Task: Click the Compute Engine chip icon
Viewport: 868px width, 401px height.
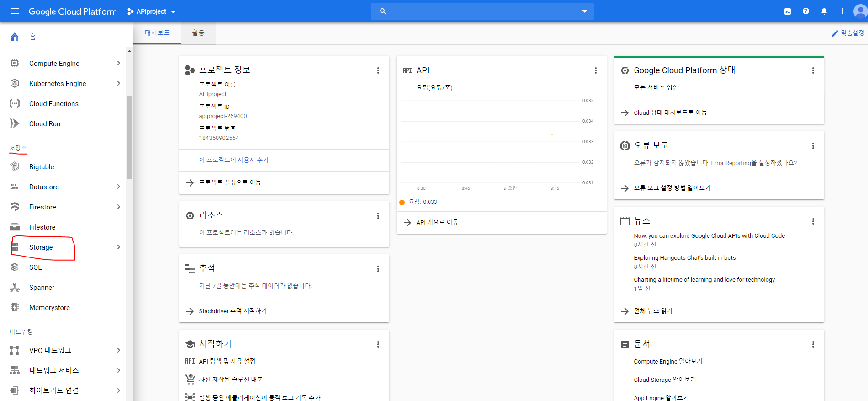Action: click(15, 63)
